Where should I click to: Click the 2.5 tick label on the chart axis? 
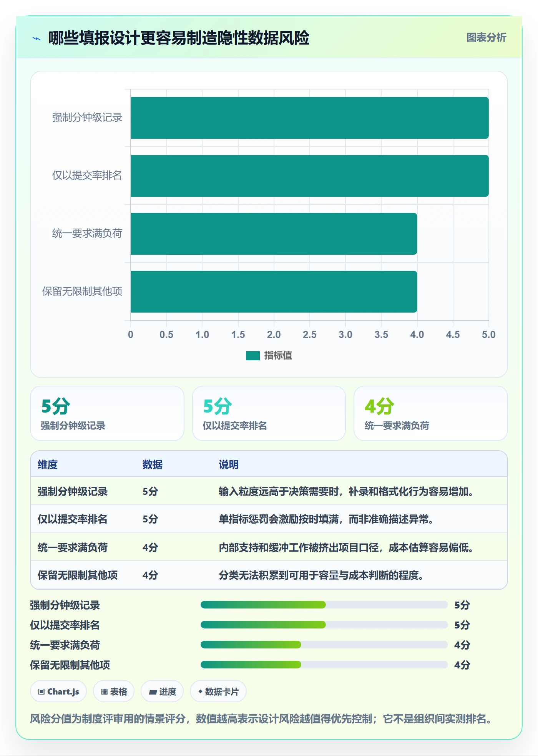pyautogui.click(x=310, y=335)
